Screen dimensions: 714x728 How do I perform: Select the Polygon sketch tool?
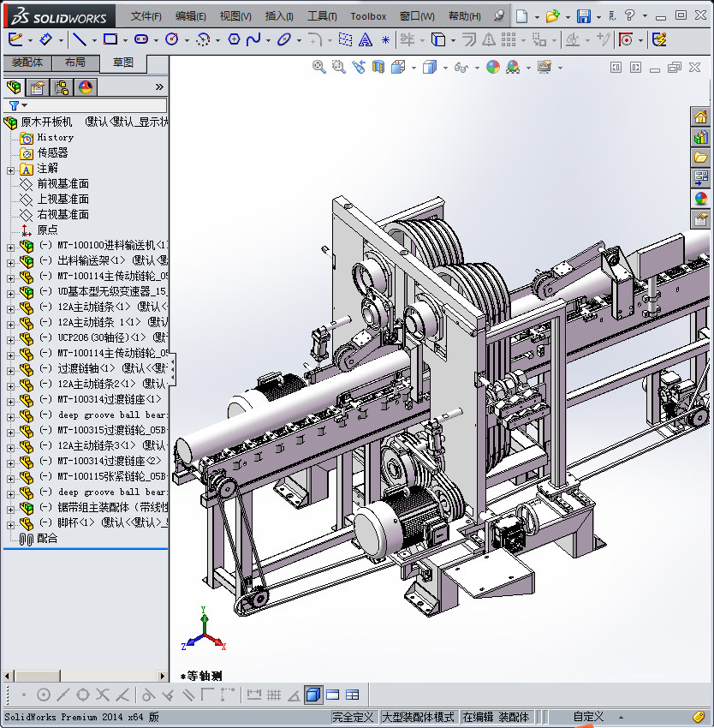pyautogui.click(x=234, y=40)
